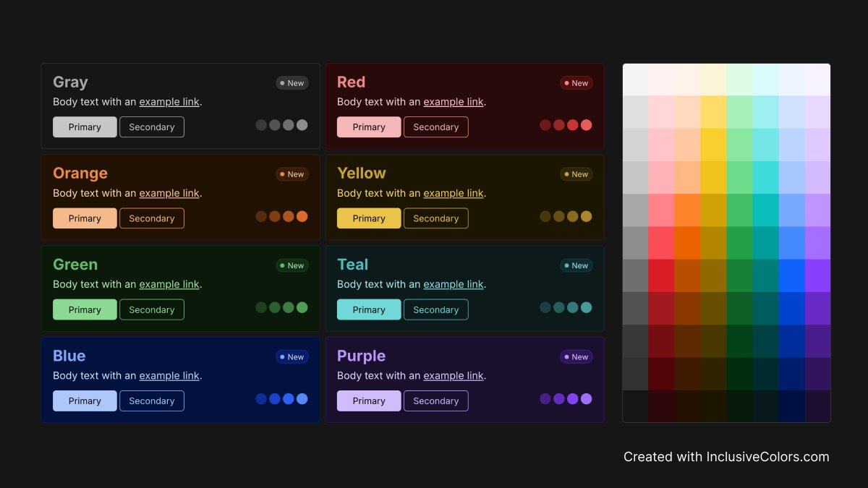Choose the brightest dot in the Orange card
This screenshot has width=868, height=488.
pyautogui.click(x=302, y=216)
